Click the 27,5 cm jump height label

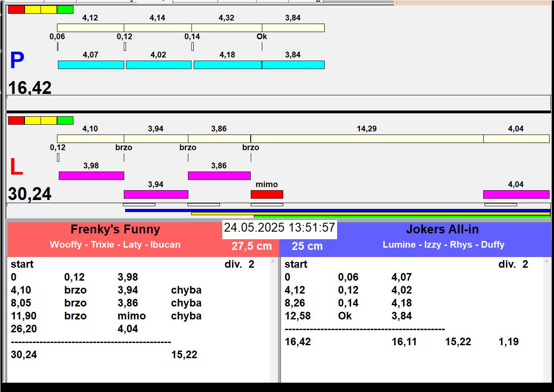click(x=252, y=246)
